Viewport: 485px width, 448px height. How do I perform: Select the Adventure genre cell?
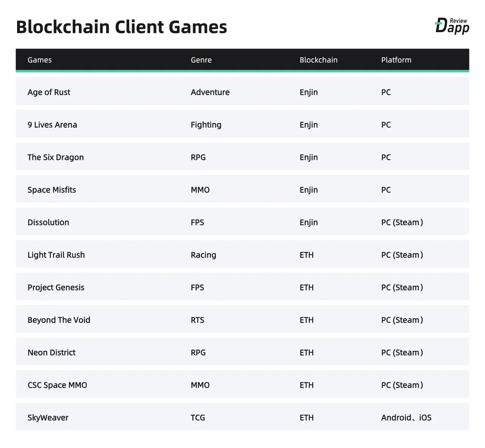coord(210,92)
